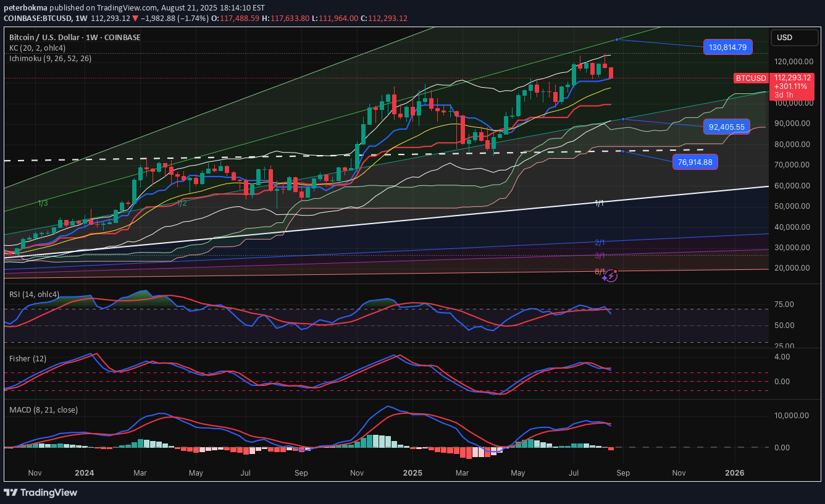Click the purple lightning event icon near 8/1

click(x=610, y=276)
